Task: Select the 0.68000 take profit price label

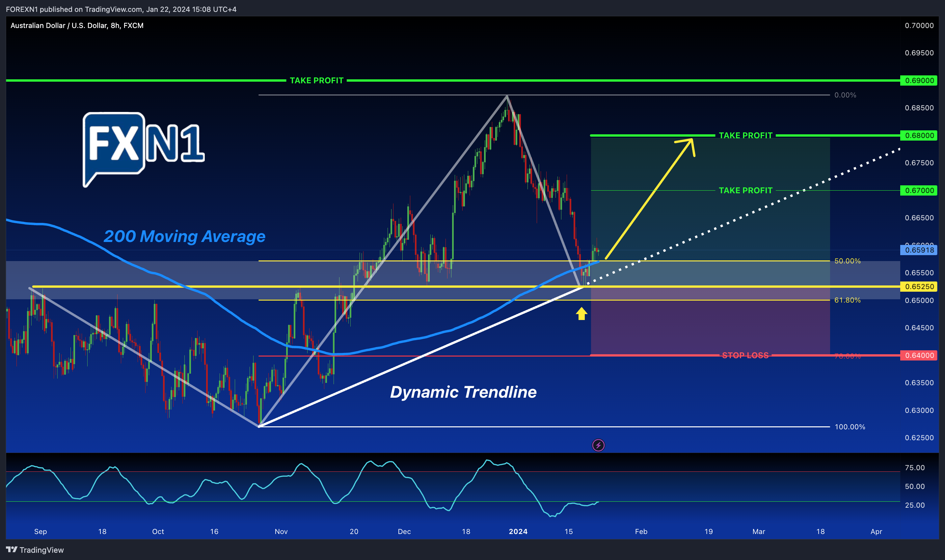Action: (919, 135)
